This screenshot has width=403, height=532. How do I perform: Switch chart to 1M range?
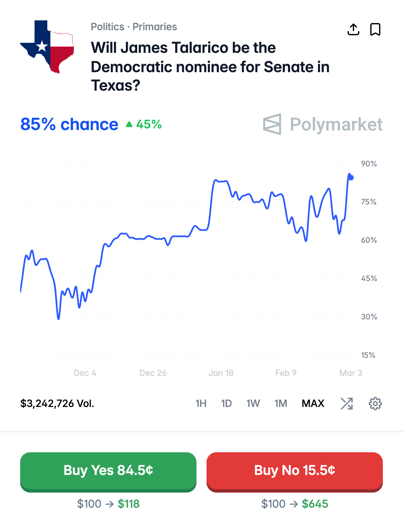pyautogui.click(x=281, y=403)
